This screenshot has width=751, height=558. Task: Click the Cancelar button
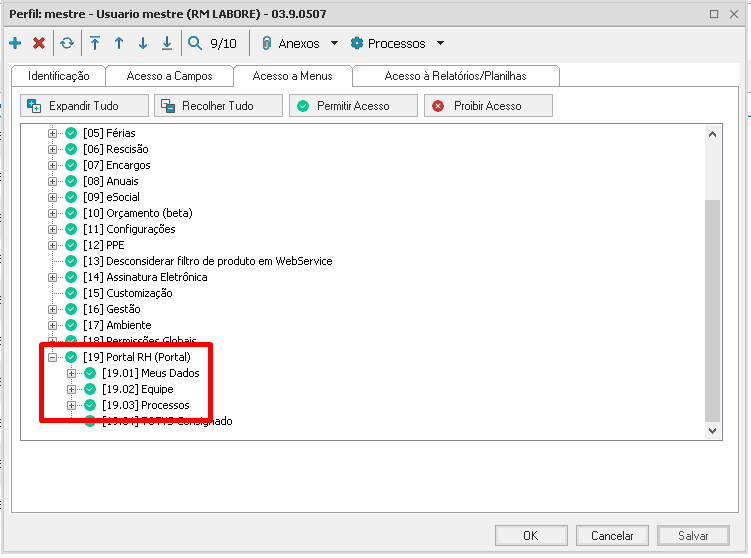point(612,535)
